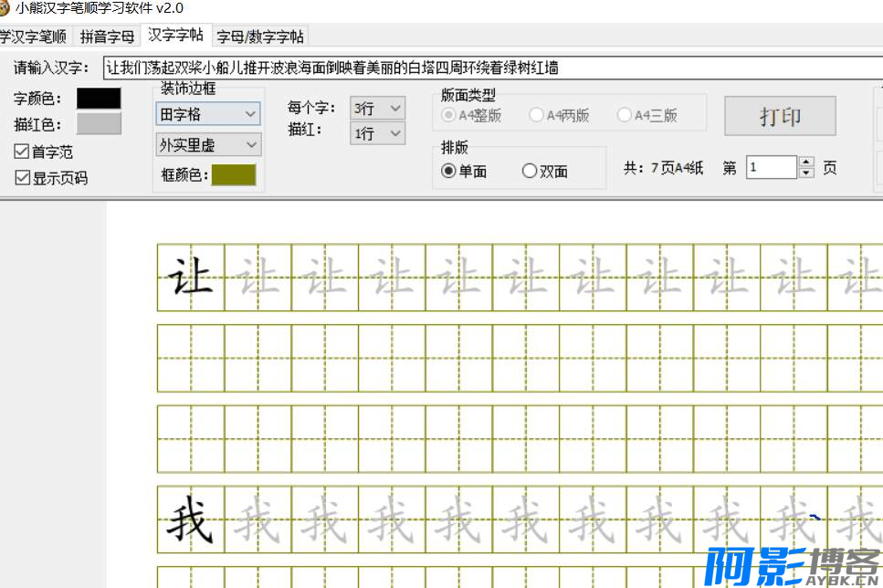Open the 外实里虚 line style dropdown
This screenshot has width=883, height=588.
(x=208, y=145)
